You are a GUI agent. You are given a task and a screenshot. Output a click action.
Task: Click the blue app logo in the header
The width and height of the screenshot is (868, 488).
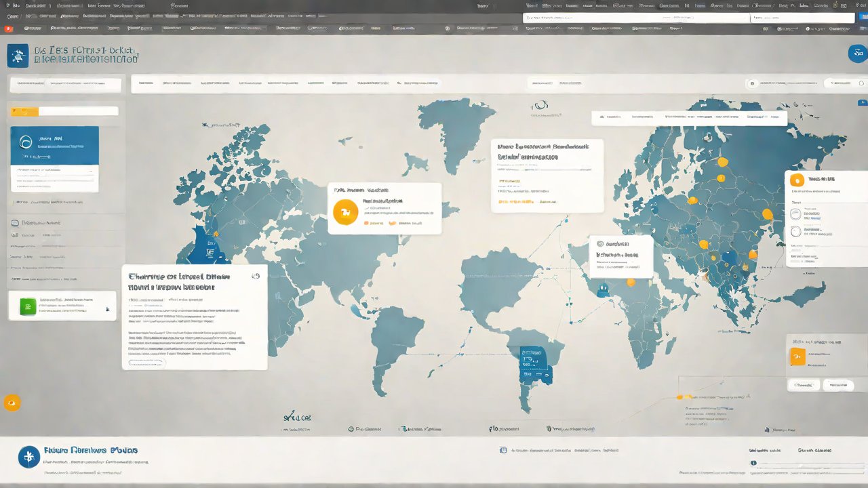[18, 56]
